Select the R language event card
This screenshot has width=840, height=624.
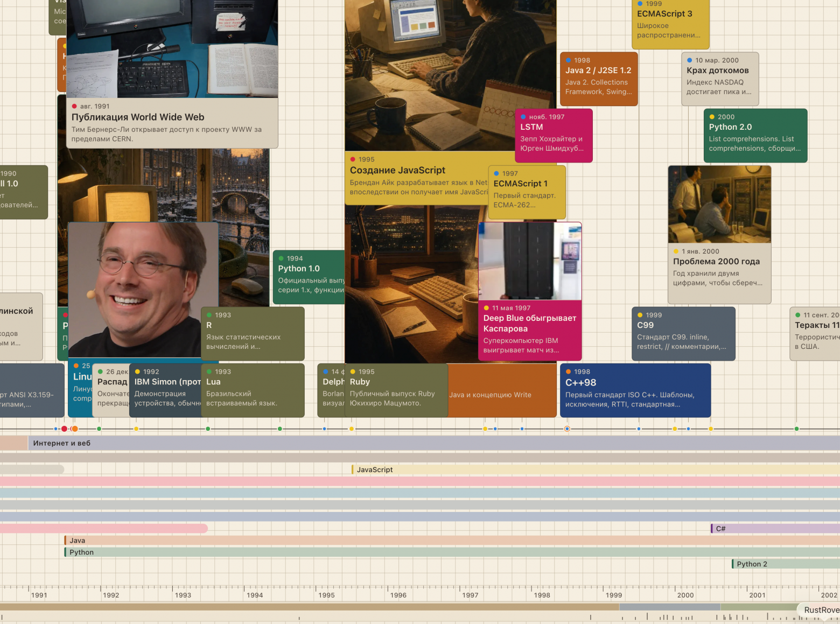click(x=253, y=333)
